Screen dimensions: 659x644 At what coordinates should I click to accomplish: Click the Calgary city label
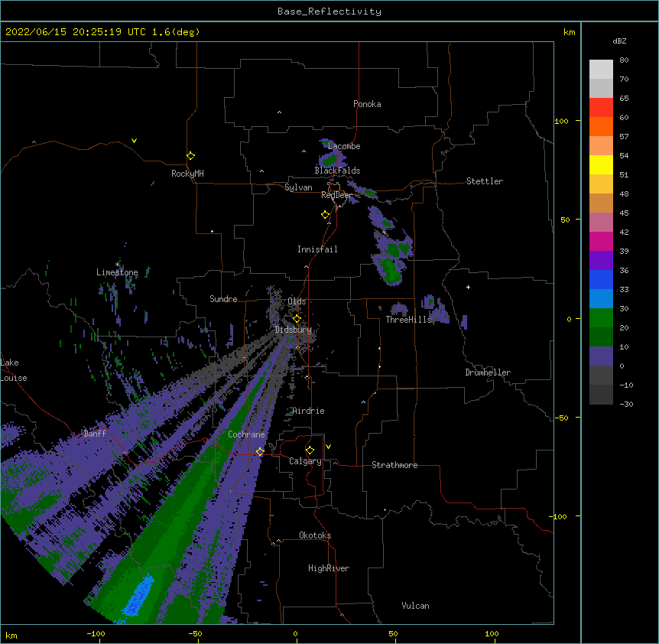tap(306, 461)
